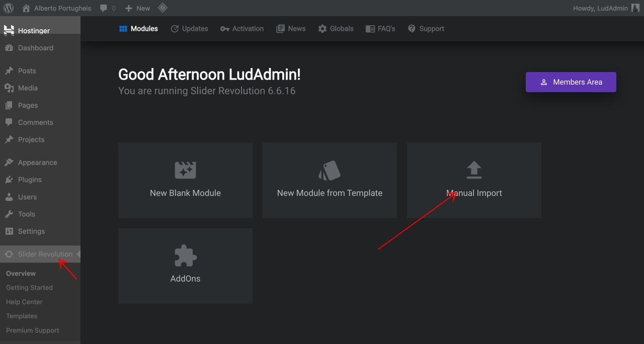Click the Comments icon in sidebar
Image resolution: width=644 pixels, height=344 pixels.
[9, 122]
